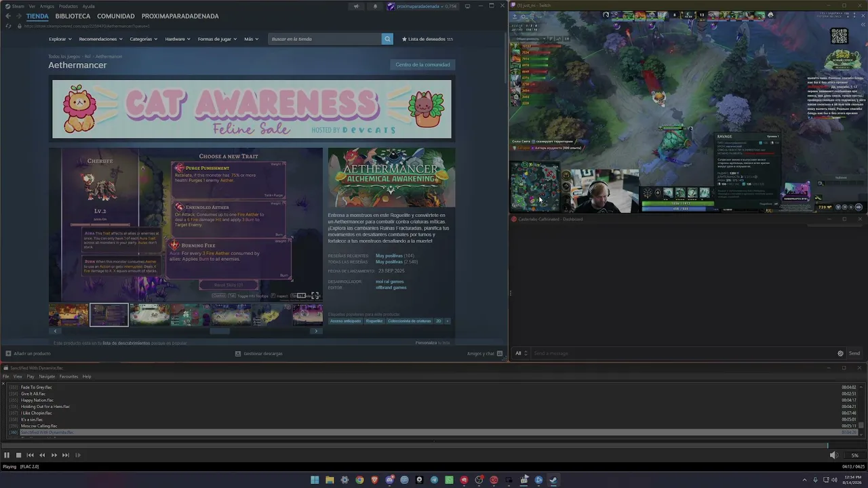This screenshot has height=488, width=868.
Task: Open Lista de deseados wishlist
Action: [427, 39]
